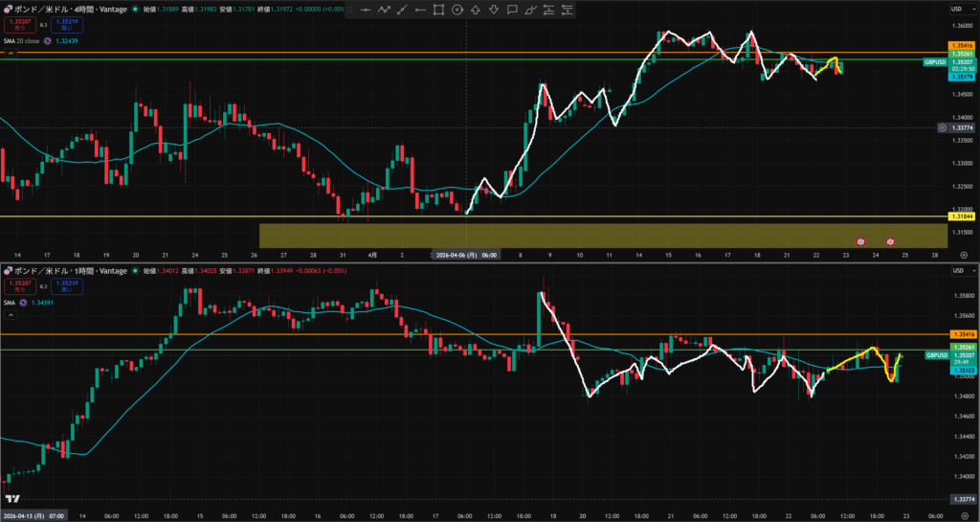This screenshot has width=980, height=522.
Task: Click the red sell button in 4-hour chart
Action: pyautogui.click(x=19, y=25)
